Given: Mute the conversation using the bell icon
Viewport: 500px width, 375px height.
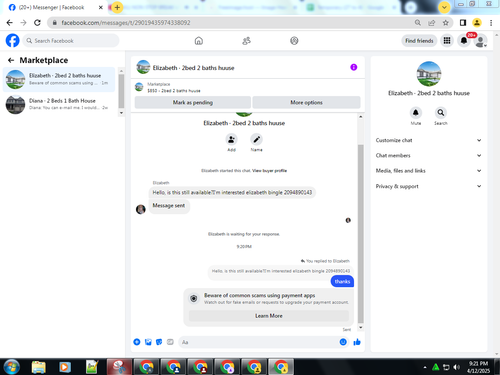Looking at the screenshot, I should (x=416, y=113).
